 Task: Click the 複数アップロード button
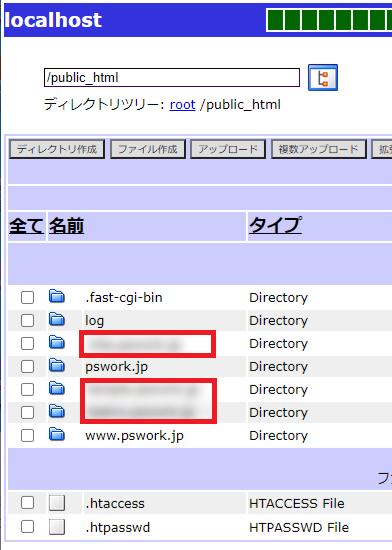pos(318,149)
